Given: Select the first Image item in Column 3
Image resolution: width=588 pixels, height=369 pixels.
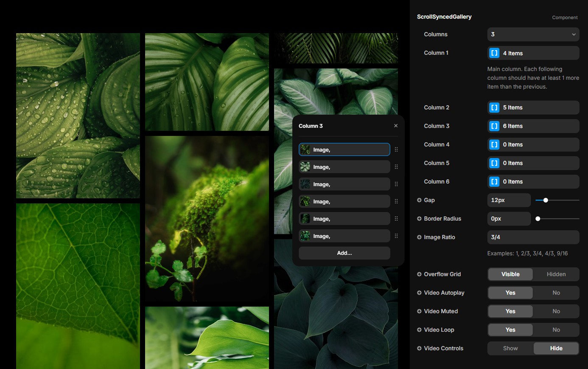Looking at the screenshot, I should point(344,149).
